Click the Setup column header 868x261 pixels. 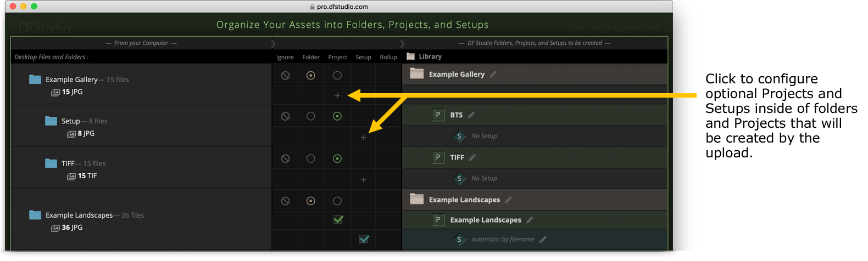tap(363, 57)
